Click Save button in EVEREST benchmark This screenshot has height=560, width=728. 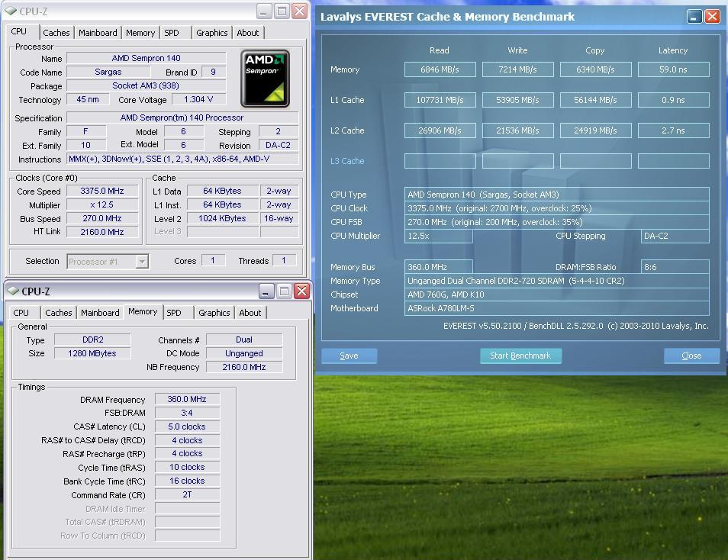[x=350, y=356]
